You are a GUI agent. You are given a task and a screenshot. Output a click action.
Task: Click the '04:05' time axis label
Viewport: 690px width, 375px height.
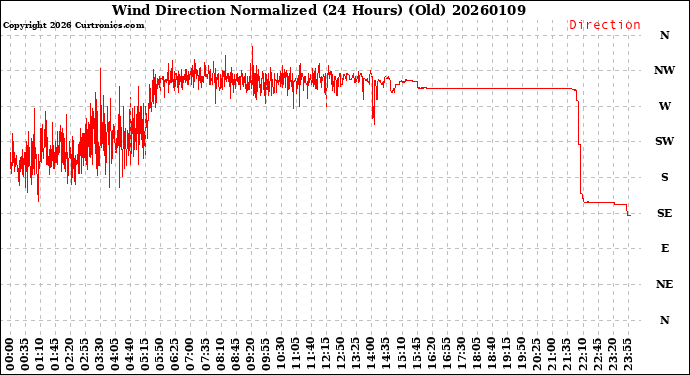(x=116, y=354)
